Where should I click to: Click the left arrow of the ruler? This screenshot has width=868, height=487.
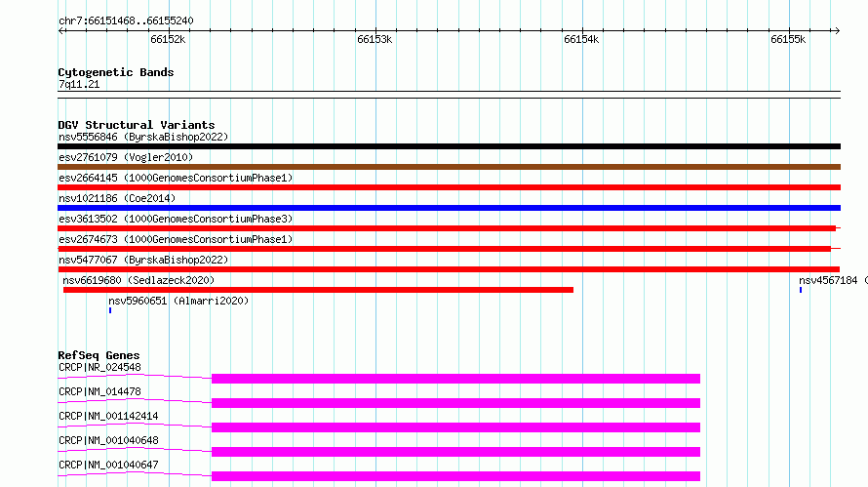pyautogui.click(x=61, y=30)
